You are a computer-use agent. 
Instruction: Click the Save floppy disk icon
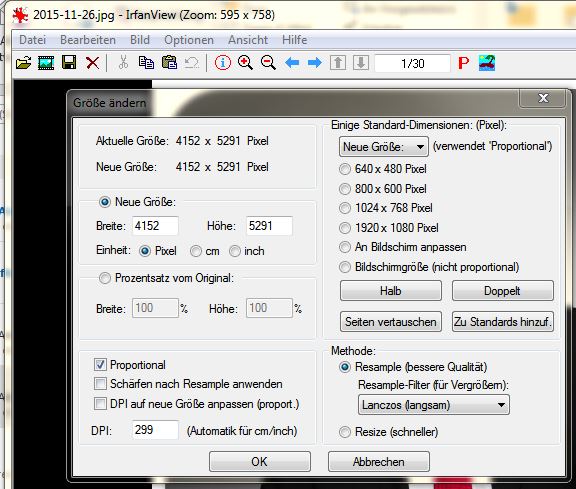pyautogui.click(x=69, y=62)
